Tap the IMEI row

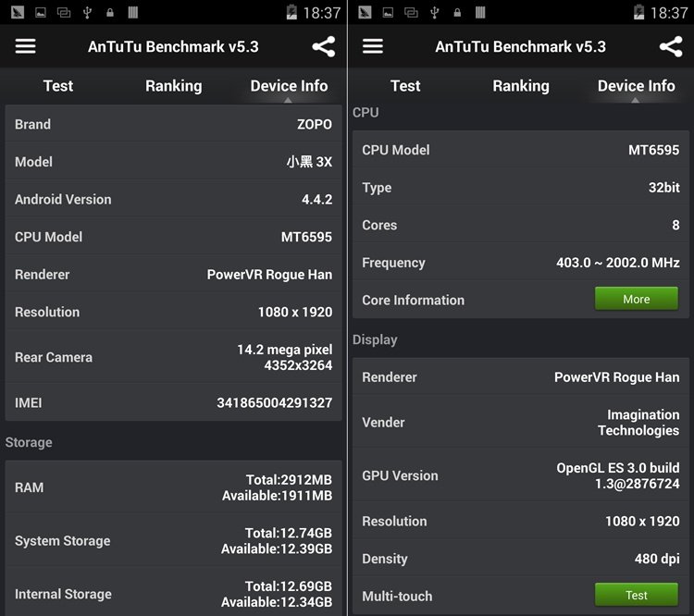tap(173, 402)
